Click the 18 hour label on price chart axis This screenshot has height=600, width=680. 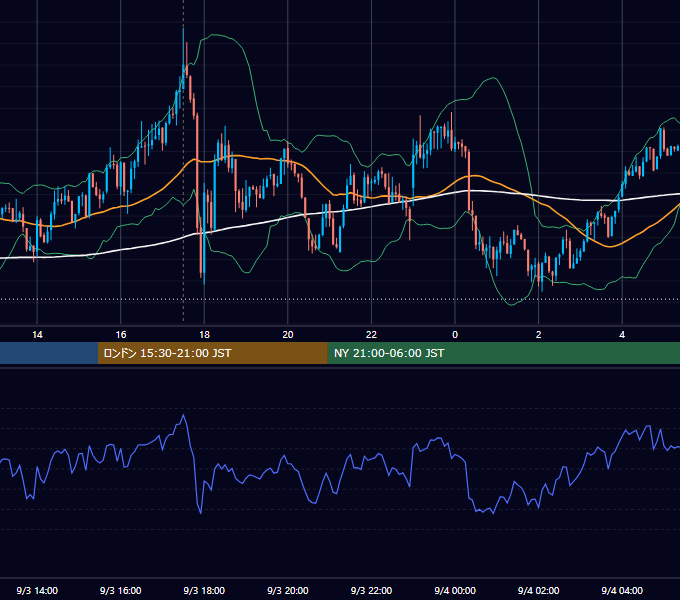tap(204, 335)
